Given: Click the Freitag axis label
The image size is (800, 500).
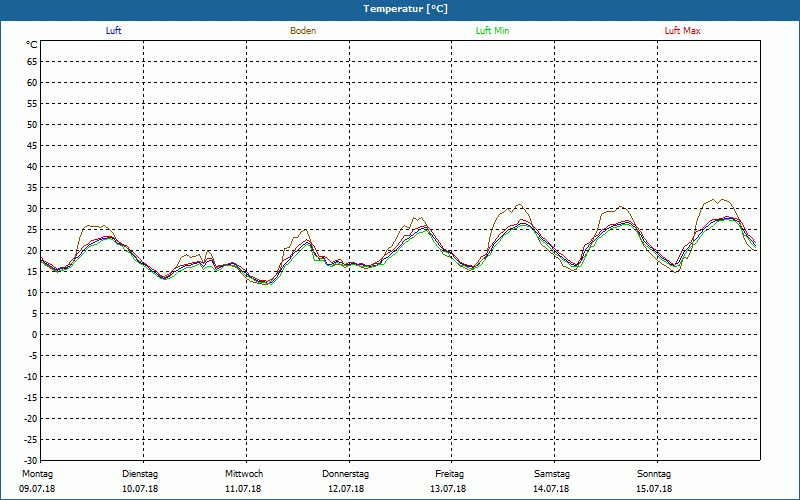Looking at the screenshot, I should (449, 474).
